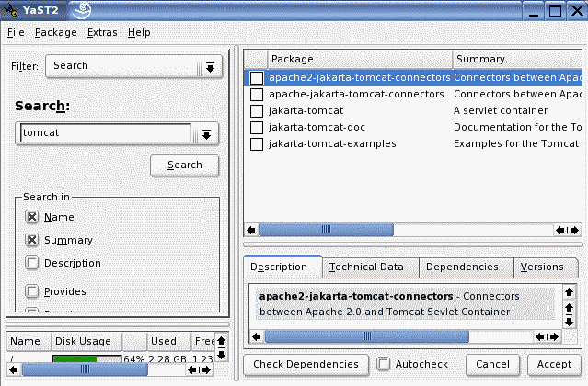Click the green disk usage bar

pyautogui.click(x=75, y=359)
